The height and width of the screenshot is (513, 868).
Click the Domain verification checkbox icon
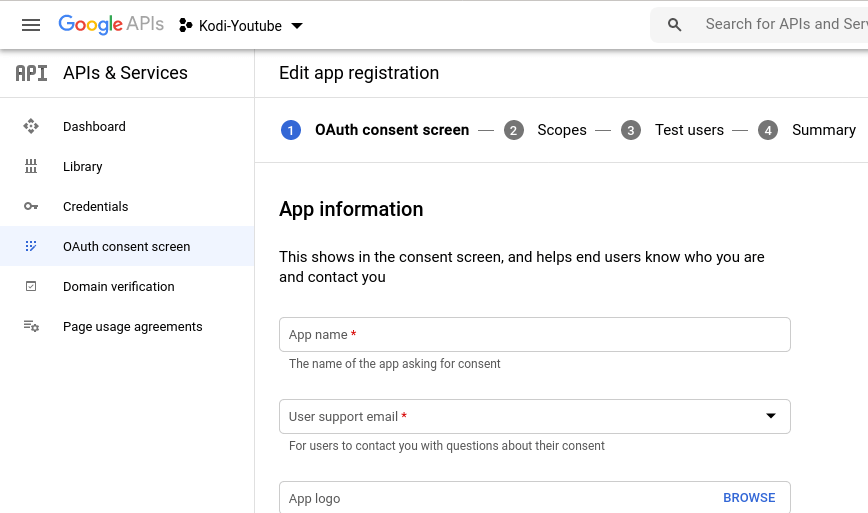pyautogui.click(x=31, y=287)
